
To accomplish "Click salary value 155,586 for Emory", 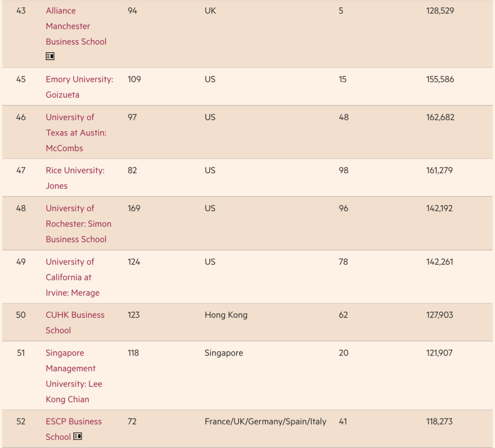I will pos(440,79).
